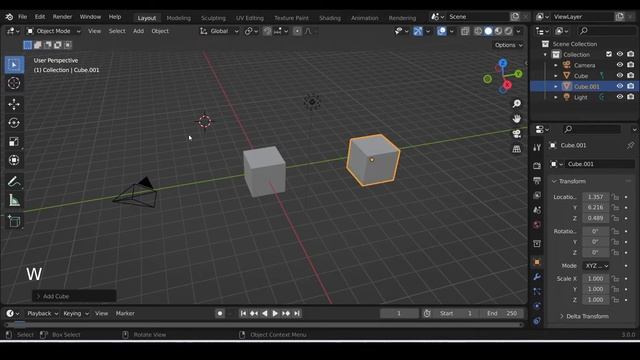The width and height of the screenshot is (640, 360).
Task: Select the Measure tool
Action: click(x=14, y=200)
